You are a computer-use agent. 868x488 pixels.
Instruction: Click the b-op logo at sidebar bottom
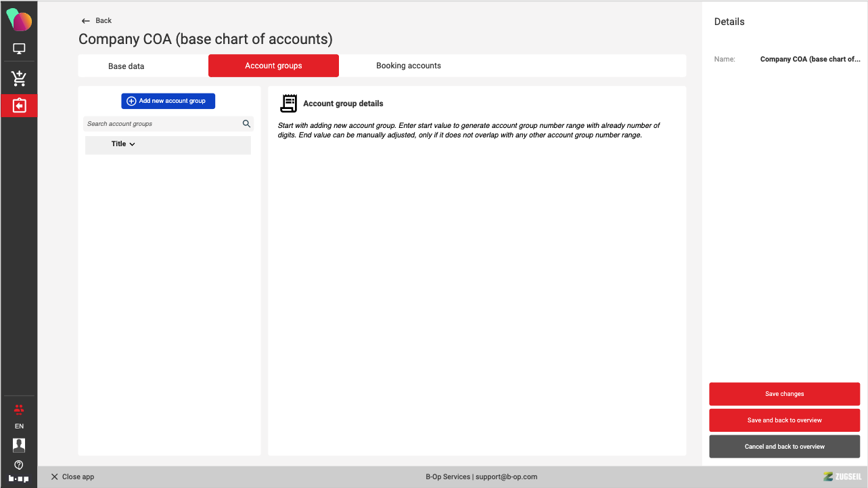[19, 478]
